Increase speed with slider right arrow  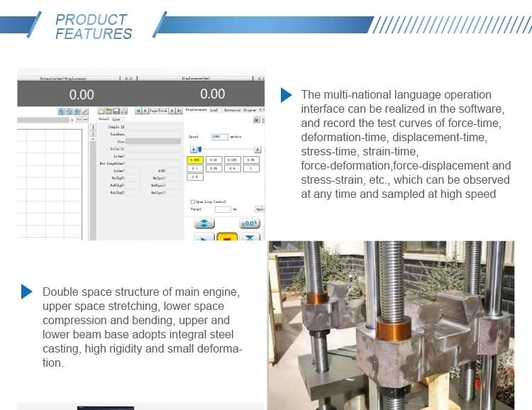(257, 150)
